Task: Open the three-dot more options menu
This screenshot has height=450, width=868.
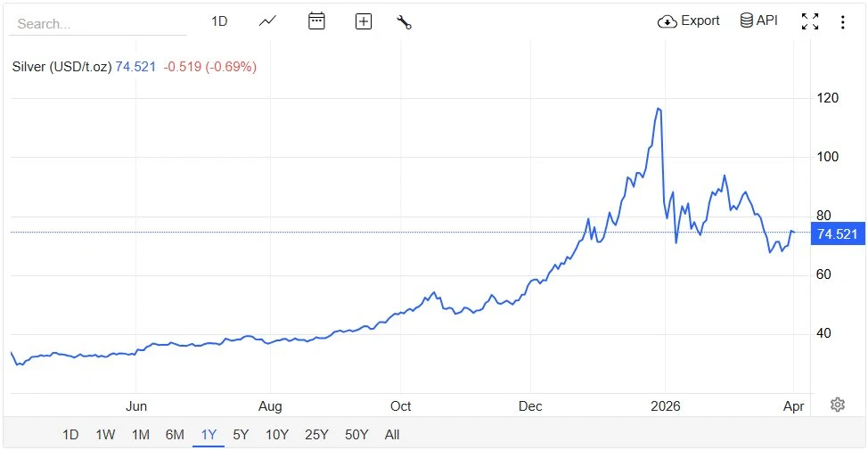Action: 843,22
